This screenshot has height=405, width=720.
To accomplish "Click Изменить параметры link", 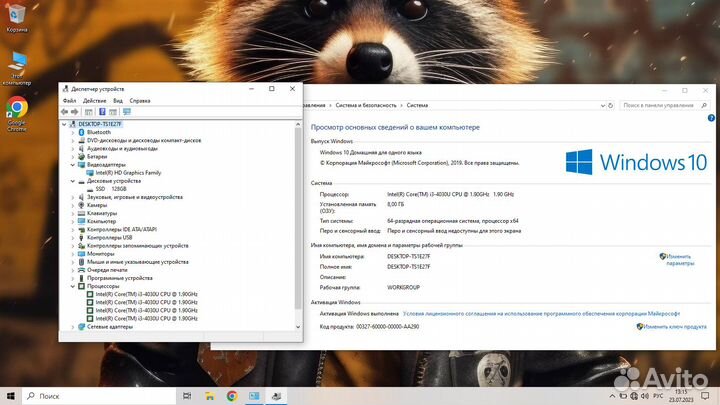I will [x=680, y=260].
